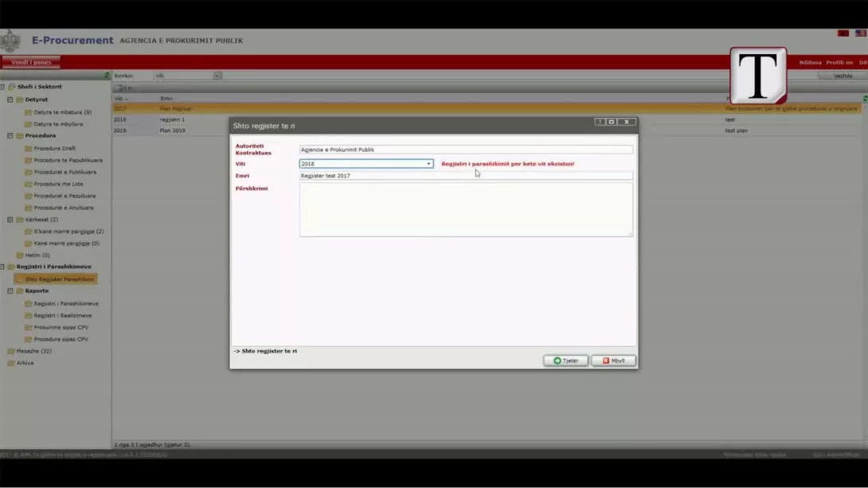Maximize the Shto regjister te ri dialog

tap(611, 122)
